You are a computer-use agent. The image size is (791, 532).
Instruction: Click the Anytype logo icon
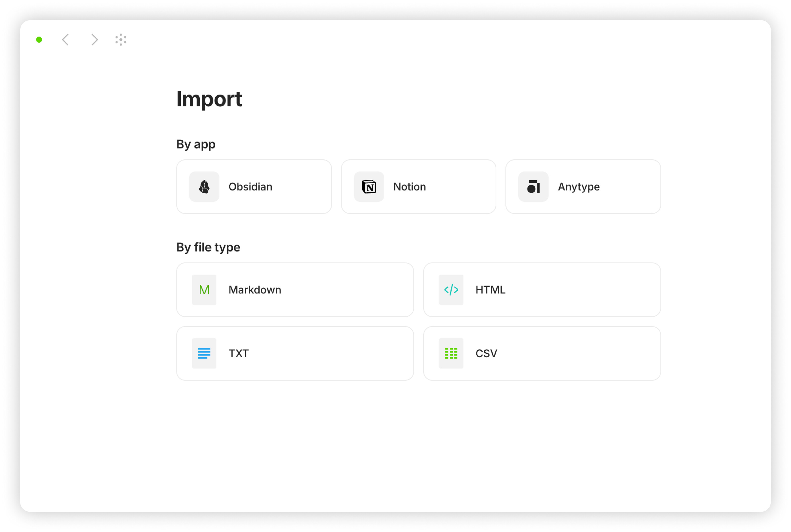tap(533, 187)
